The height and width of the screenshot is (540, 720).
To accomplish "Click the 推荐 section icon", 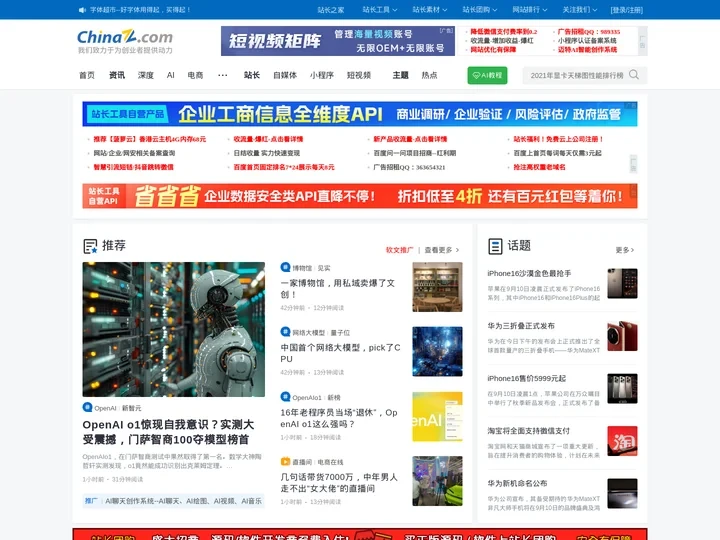I will 90,246.
